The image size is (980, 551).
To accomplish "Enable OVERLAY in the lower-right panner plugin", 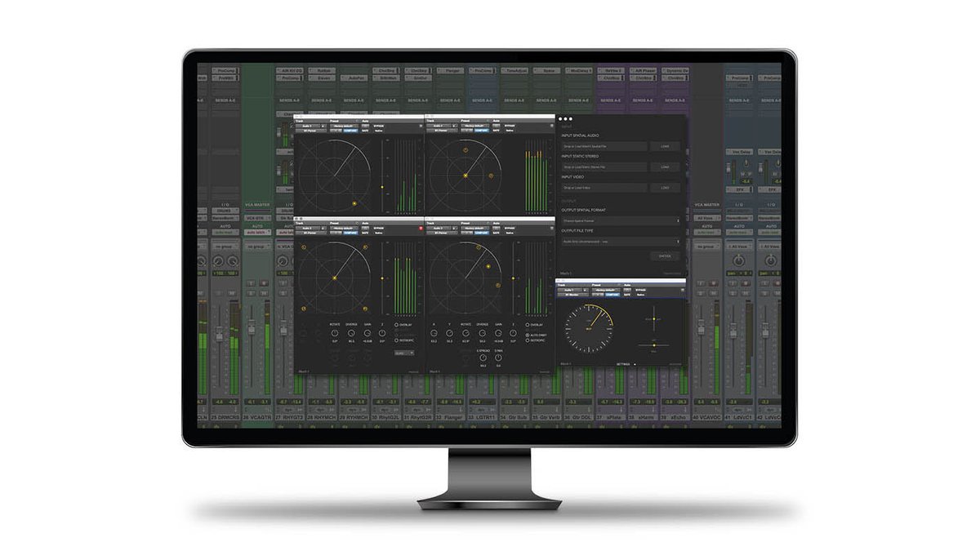I will pos(533,325).
